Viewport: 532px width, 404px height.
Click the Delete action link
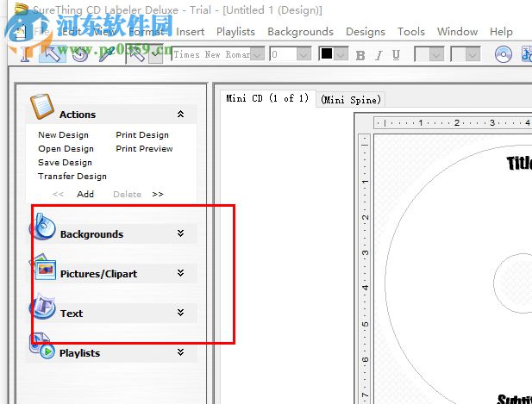click(x=128, y=194)
